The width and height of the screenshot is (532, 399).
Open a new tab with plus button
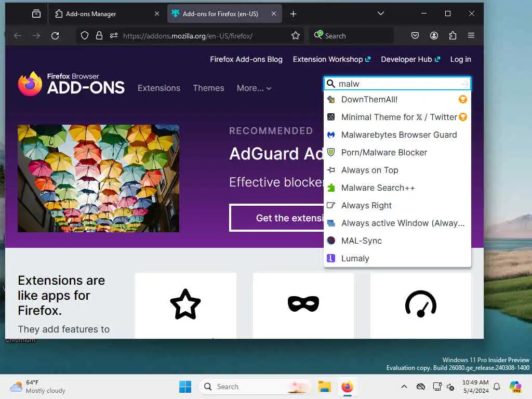click(294, 14)
